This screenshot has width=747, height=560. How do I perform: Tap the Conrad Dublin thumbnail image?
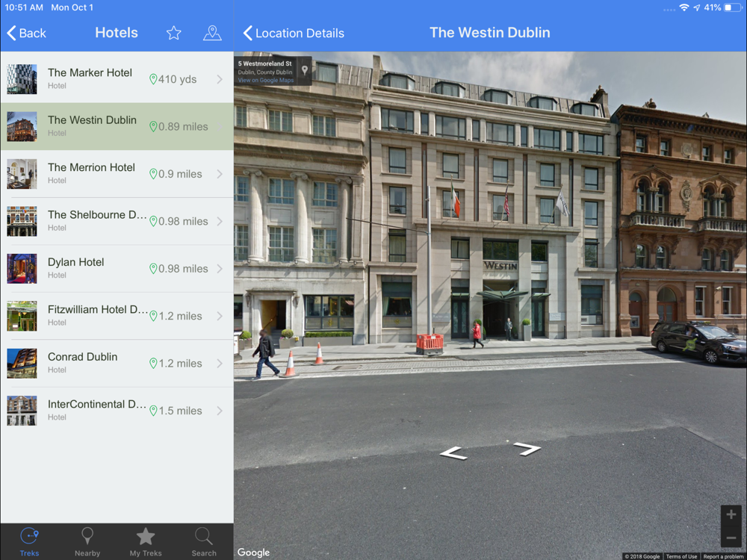22,364
